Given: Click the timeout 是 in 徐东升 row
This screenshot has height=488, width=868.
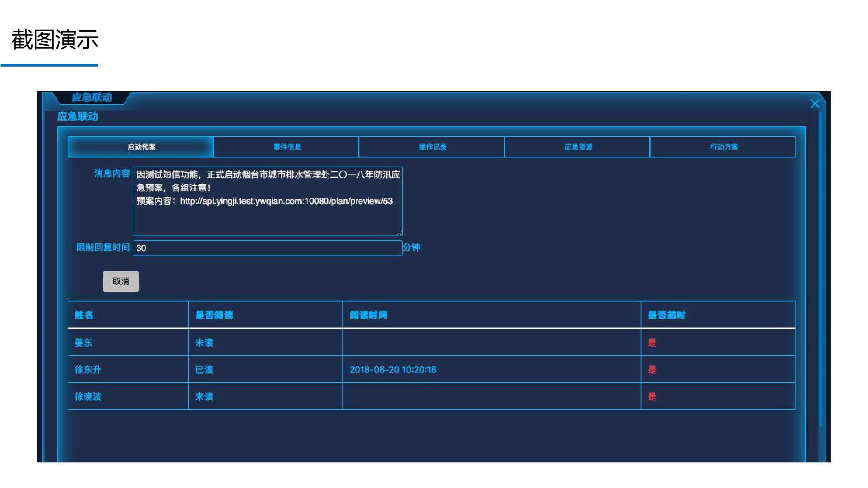Looking at the screenshot, I should [652, 370].
